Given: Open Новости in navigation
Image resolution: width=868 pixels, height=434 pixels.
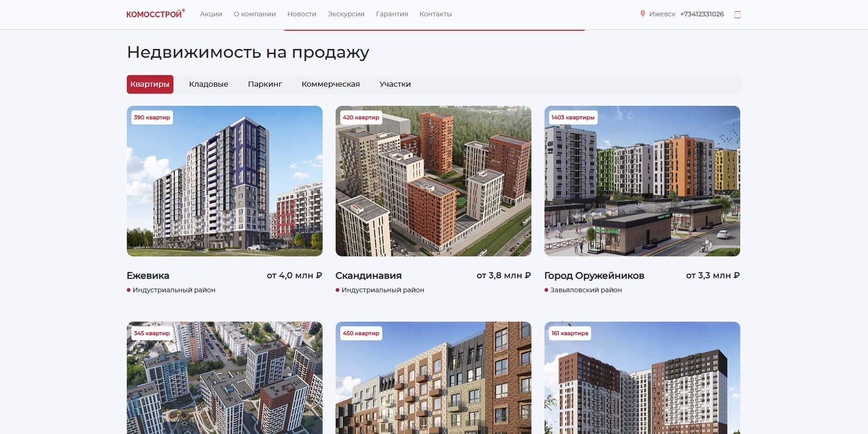Looking at the screenshot, I should (302, 14).
